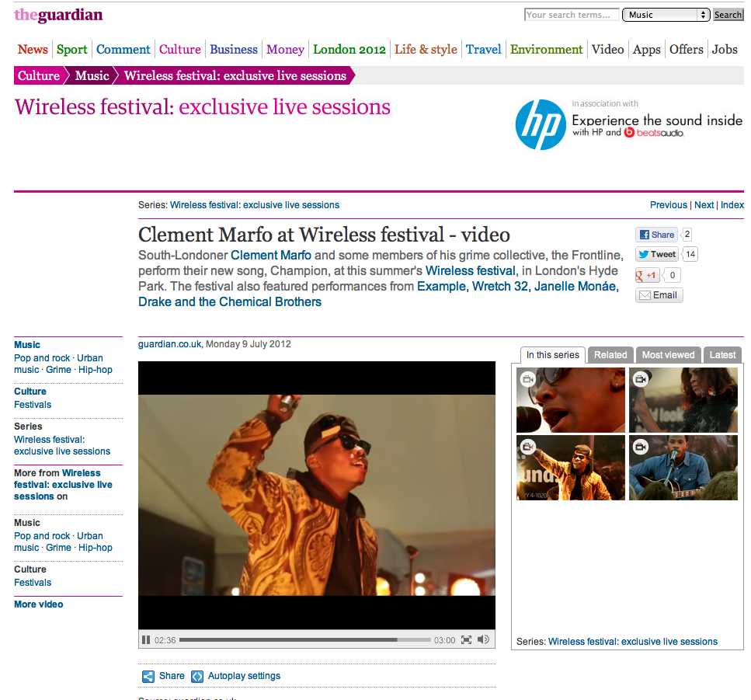Switch to the Most viewed tab
Screen dimensions: 751x700
[668, 355]
